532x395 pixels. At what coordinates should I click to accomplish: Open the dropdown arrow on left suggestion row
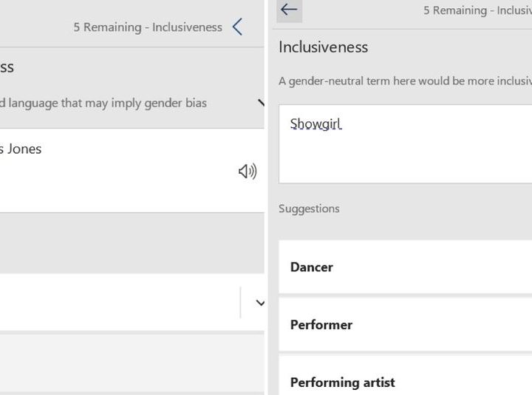[x=260, y=303]
